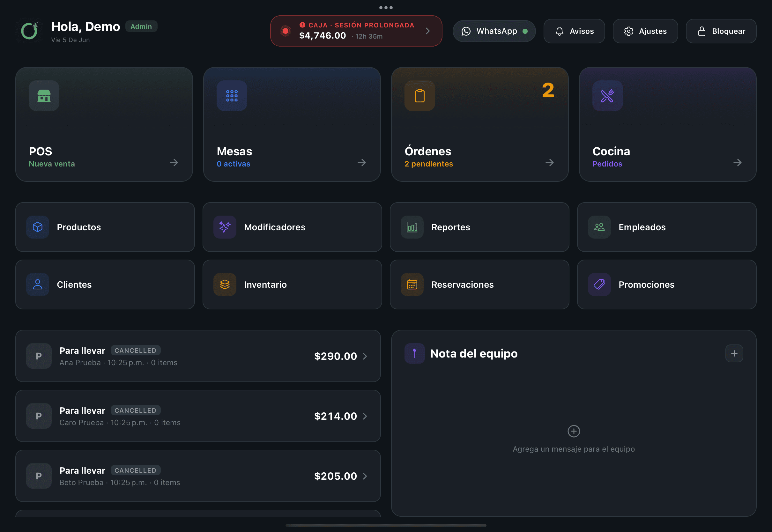This screenshot has height=532, width=772.
Task: Click the circled plus in empty note area
Action: click(574, 431)
